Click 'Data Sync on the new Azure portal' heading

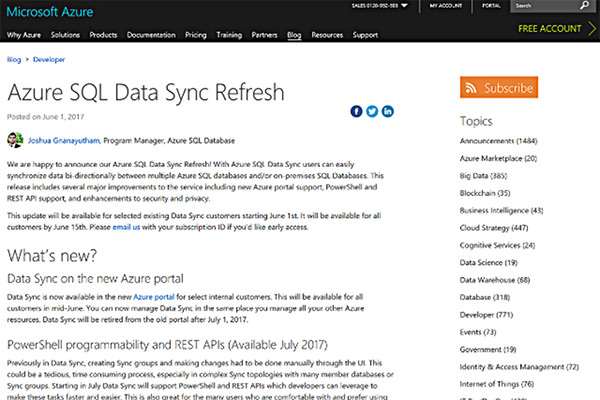(x=95, y=279)
